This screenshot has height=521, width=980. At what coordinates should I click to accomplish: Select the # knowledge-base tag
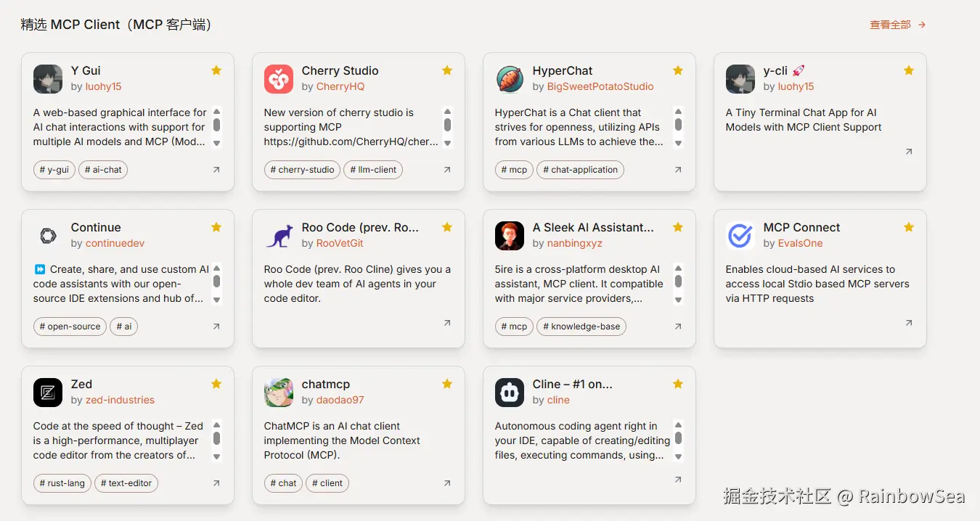click(x=581, y=327)
